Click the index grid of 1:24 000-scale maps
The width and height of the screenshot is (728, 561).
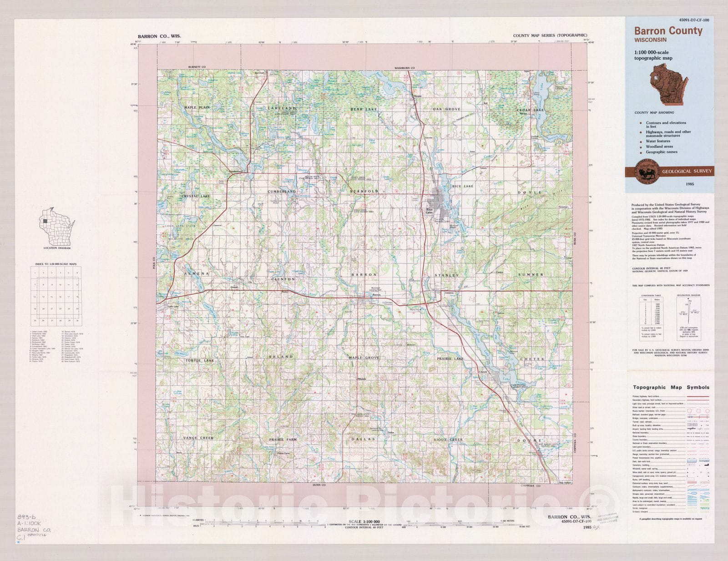(x=56, y=296)
